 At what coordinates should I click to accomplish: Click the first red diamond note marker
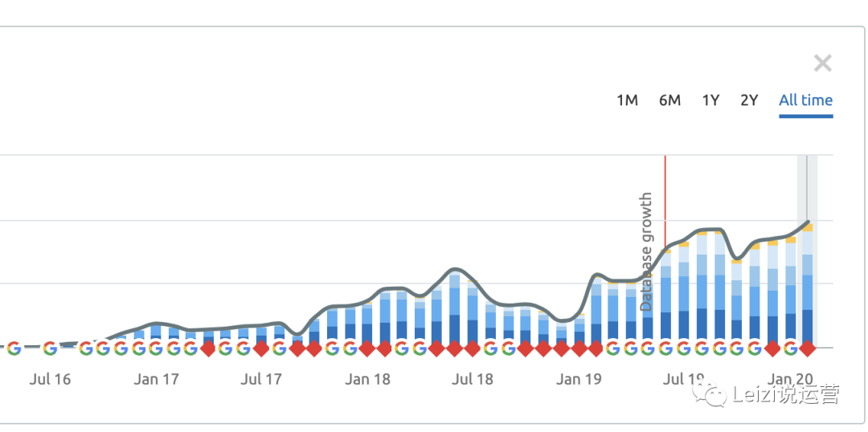tap(208, 348)
